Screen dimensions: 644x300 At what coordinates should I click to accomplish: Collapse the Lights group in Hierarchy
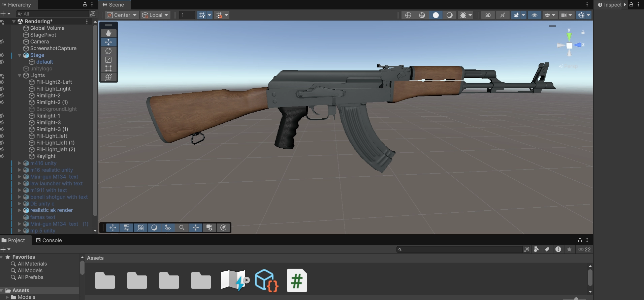coord(20,76)
